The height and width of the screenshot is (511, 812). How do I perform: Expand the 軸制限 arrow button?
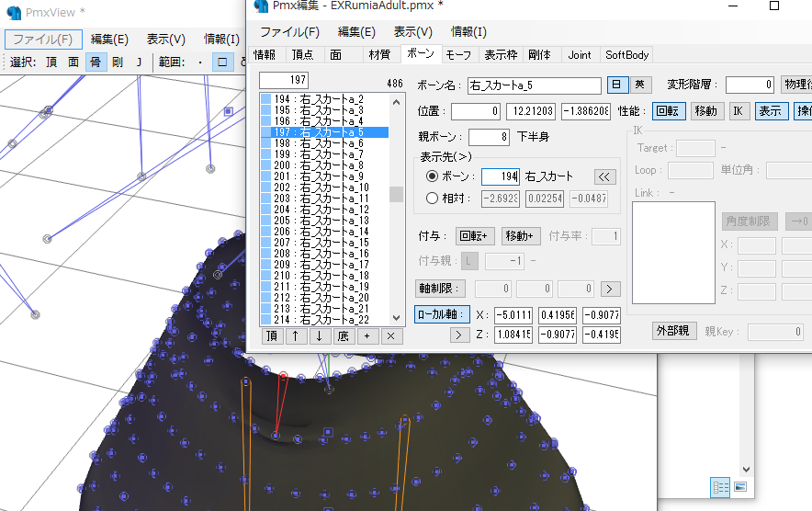610,289
